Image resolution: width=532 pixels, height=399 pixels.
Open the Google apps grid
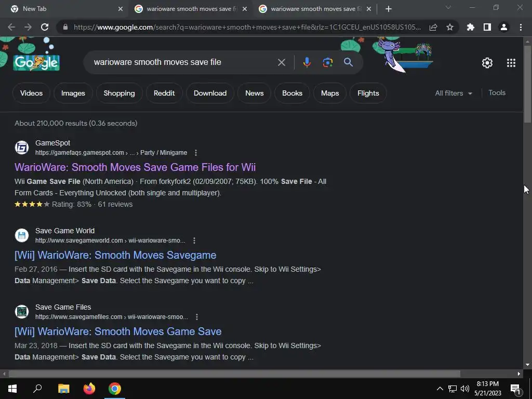(x=511, y=63)
